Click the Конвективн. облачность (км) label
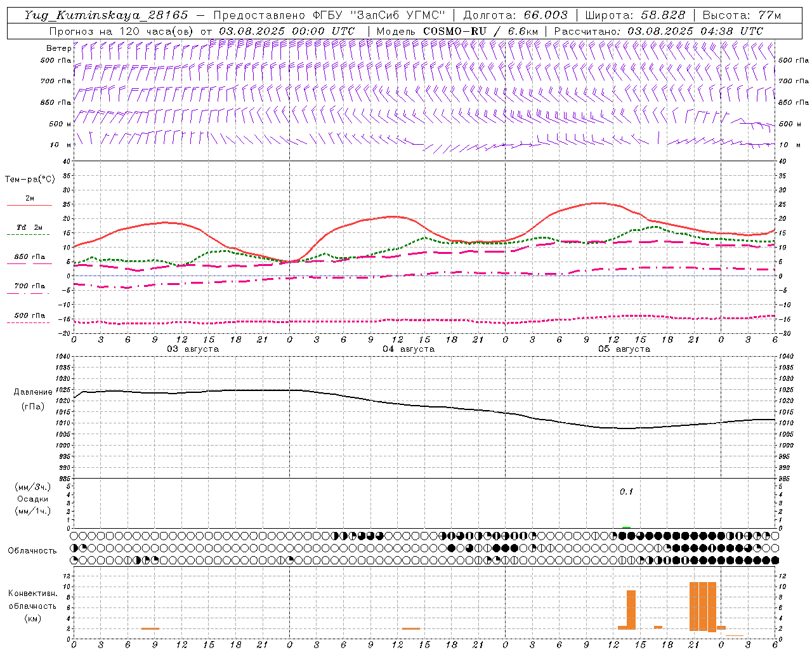The image size is (812, 650). coord(32,606)
